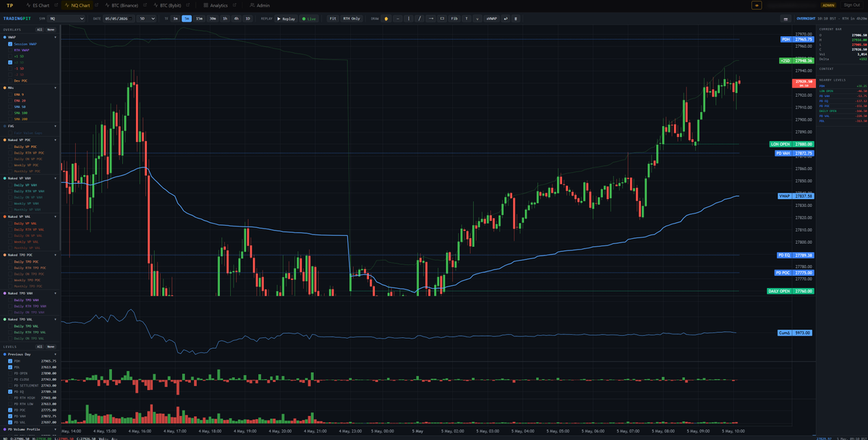The width and height of the screenshot is (868, 440).
Task: Switch to Live mode
Action: click(309, 18)
